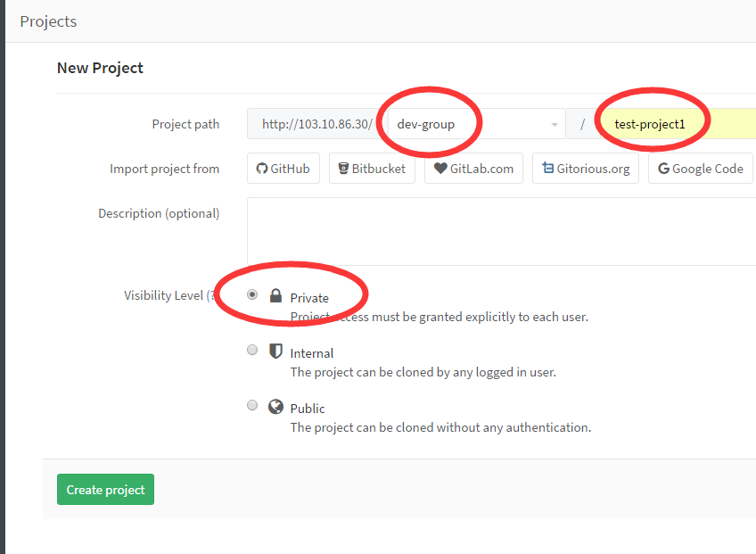
Task: Import project from Gitorious.org
Action: (586, 169)
